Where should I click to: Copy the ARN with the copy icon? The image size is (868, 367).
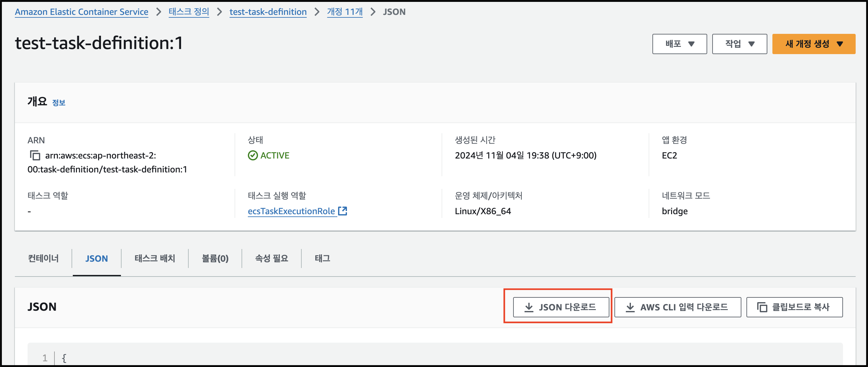coord(35,156)
